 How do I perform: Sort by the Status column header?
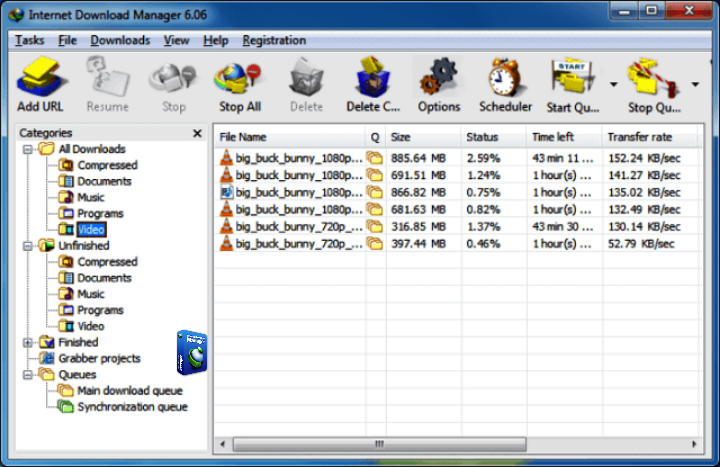pyautogui.click(x=494, y=137)
